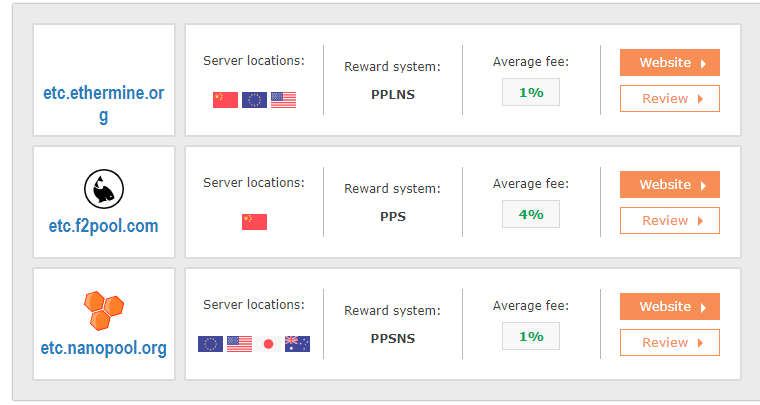
Task: Visit Website for etc.nanopool.org
Action: 670,307
